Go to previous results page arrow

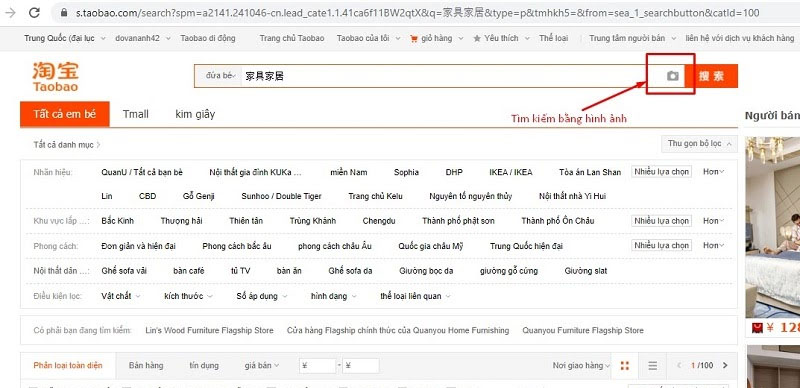coord(679,366)
